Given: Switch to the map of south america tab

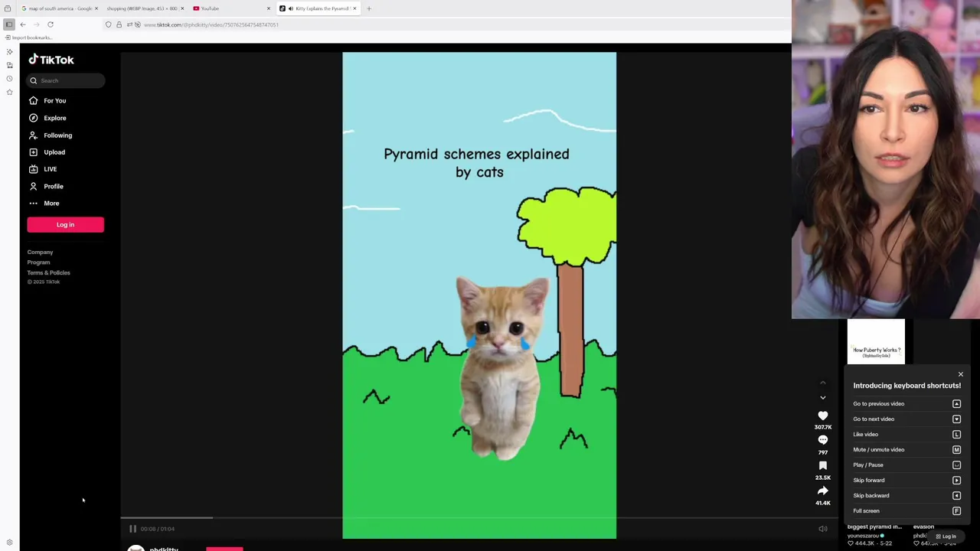Looking at the screenshot, I should pos(60,8).
